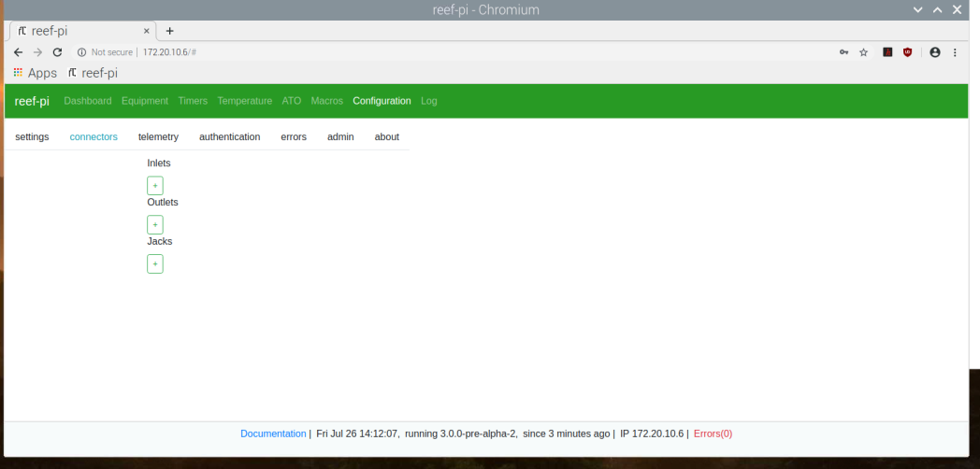Open the Temperature page in navbar
This screenshot has width=980, height=469.
point(244,101)
